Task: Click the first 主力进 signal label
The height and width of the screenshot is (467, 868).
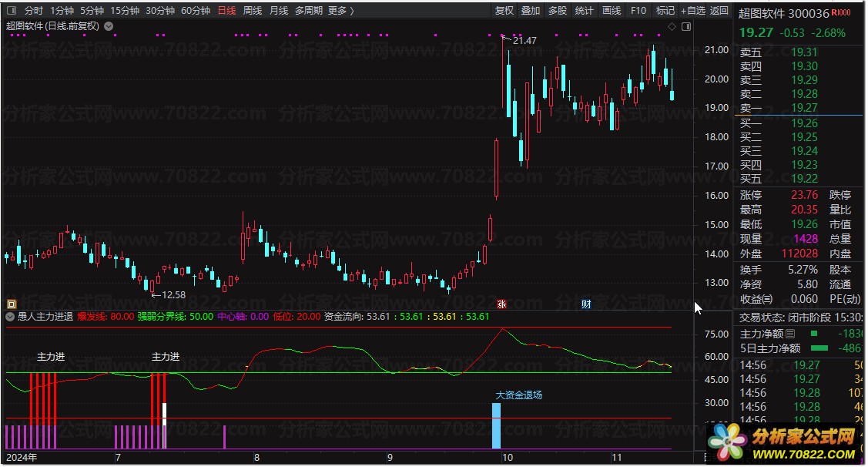Action: point(51,357)
